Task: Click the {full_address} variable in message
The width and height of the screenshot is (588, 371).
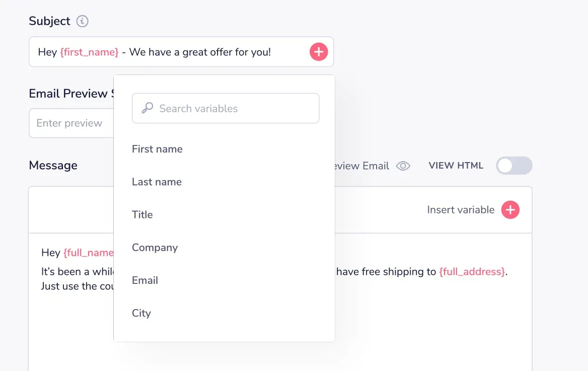Action: coord(472,272)
